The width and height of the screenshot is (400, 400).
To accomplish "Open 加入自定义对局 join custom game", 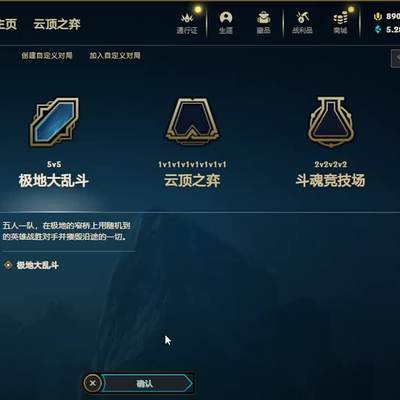I will tap(115, 55).
